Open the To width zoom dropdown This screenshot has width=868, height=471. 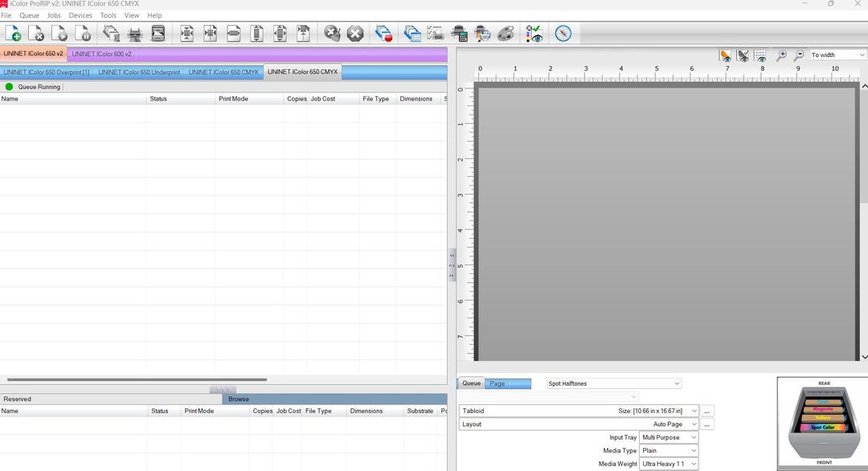(x=837, y=55)
